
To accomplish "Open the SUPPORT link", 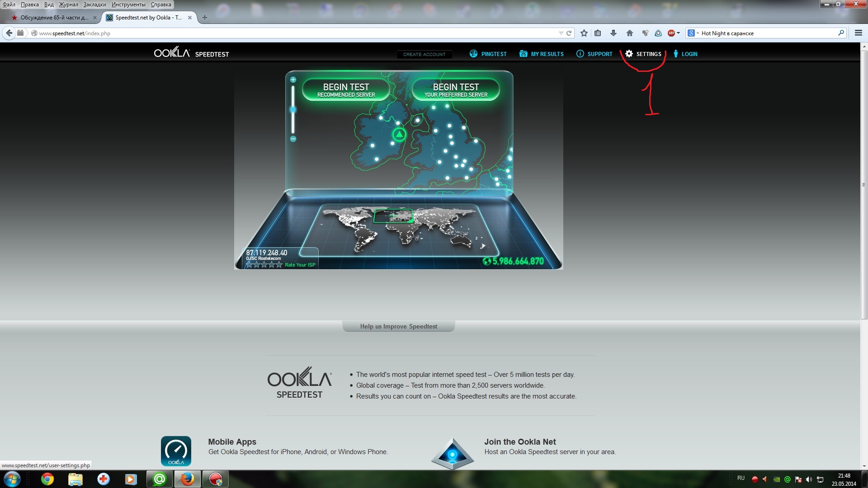I will pos(594,54).
